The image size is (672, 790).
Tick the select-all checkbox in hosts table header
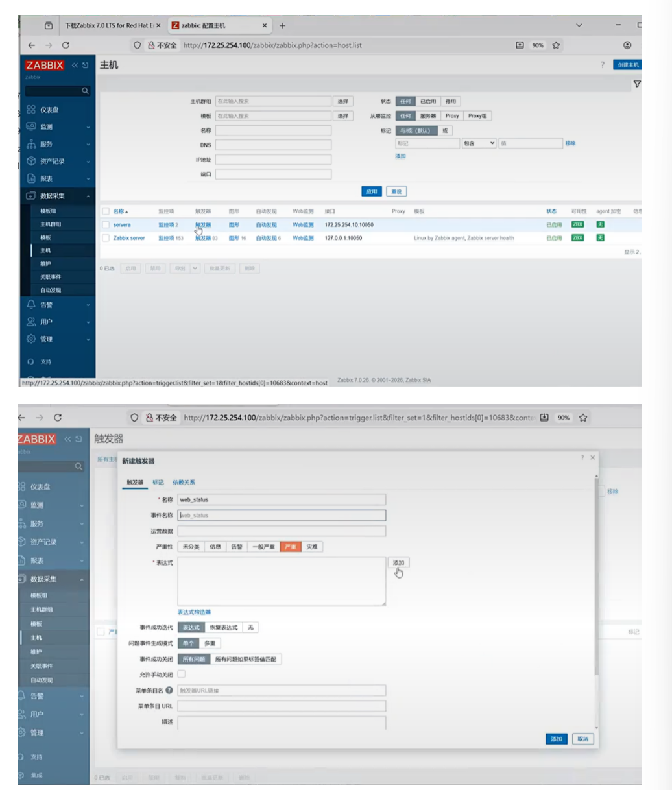click(106, 211)
